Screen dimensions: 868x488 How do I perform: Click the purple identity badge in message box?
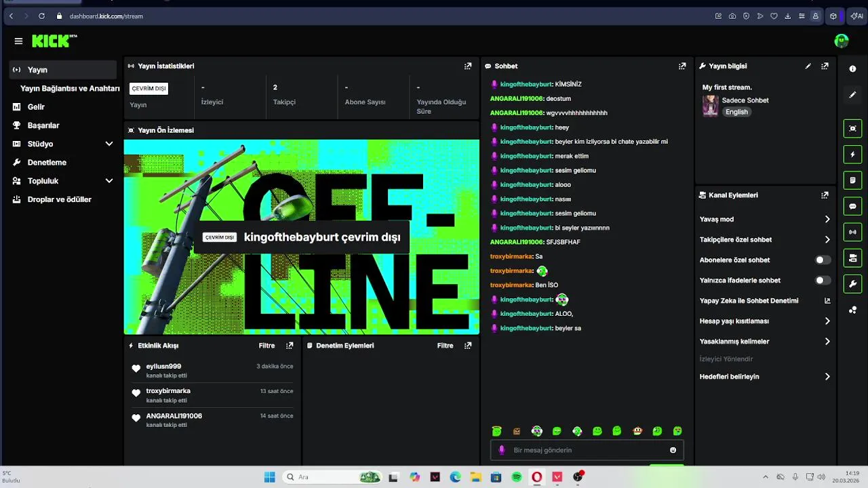[502, 450]
